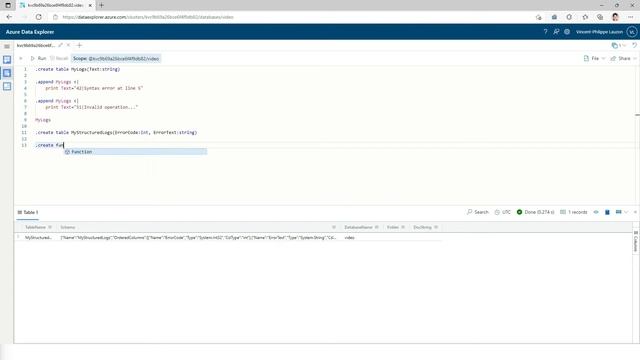Rename the query tab via pencil icon
640x360 pixels.
pyautogui.click(x=60, y=45)
